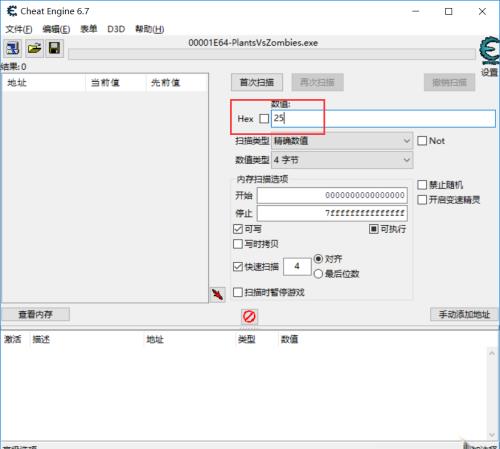Click the red clear list icon

(249, 316)
